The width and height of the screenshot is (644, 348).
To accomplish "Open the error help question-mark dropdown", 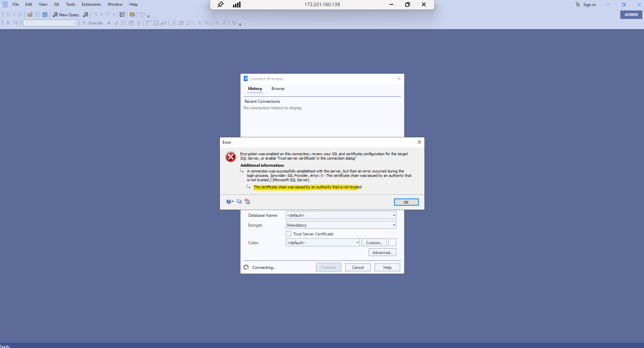I will click(230, 202).
